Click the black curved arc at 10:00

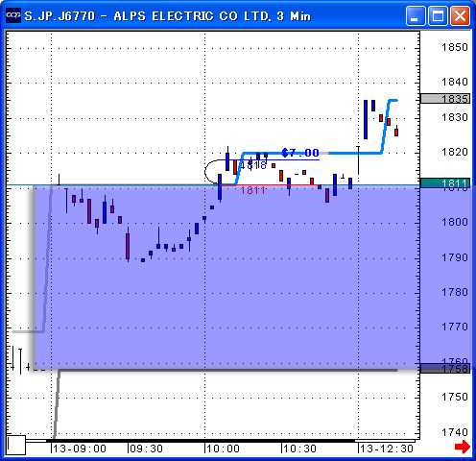[212, 172]
